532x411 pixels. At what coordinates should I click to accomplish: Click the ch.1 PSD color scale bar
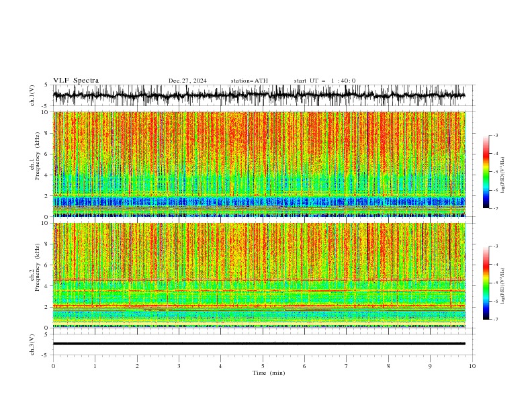[x=486, y=172]
